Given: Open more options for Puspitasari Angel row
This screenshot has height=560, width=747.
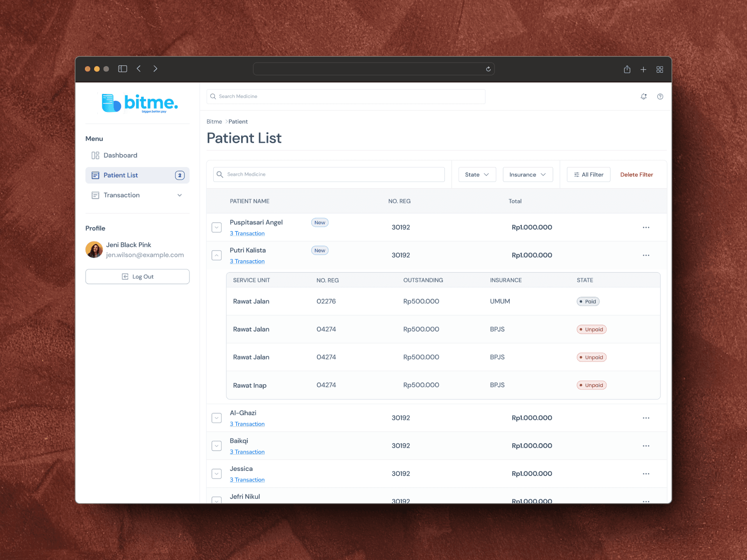Looking at the screenshot, I should point(646,227).
